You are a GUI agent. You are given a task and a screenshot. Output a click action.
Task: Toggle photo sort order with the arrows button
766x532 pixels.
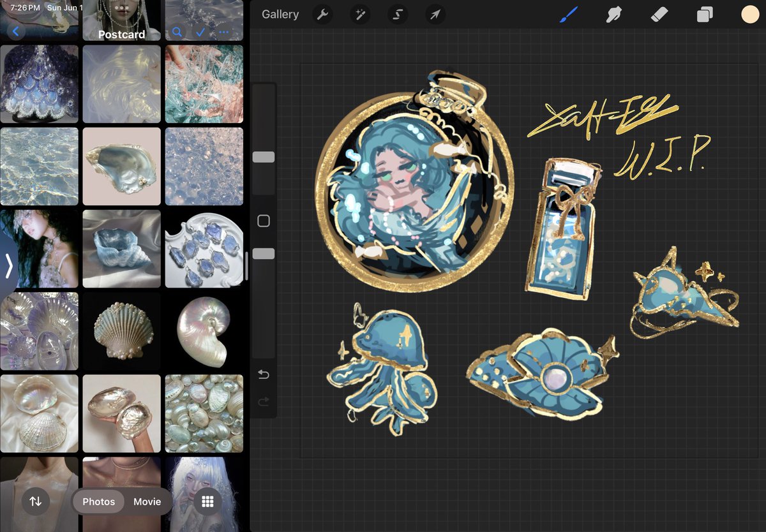coord(36,501)
